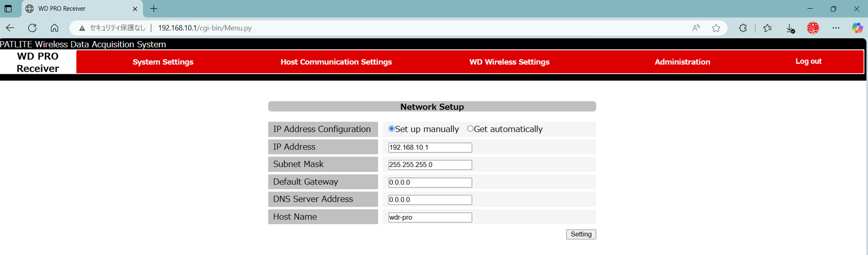
Task: Open Host Communication Settings menu
Action: coord(336,62)
